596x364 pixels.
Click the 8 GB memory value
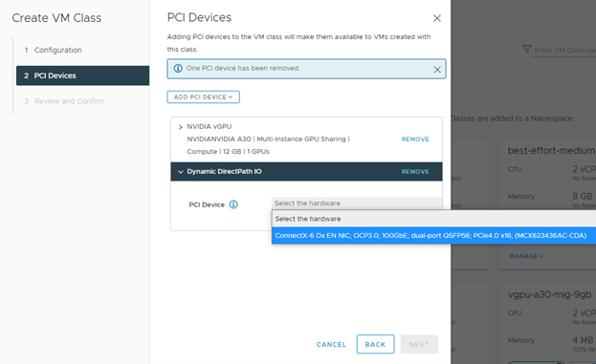pos(583,196)
